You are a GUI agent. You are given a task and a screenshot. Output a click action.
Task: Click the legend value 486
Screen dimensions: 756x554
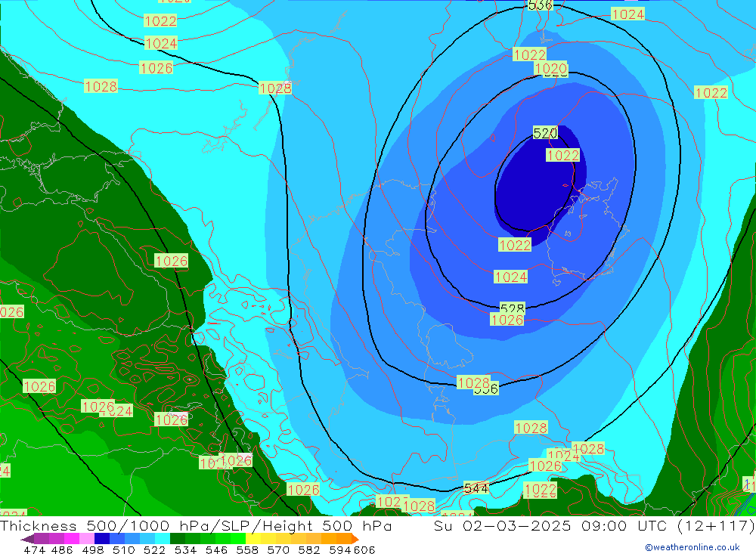[62, 549]
